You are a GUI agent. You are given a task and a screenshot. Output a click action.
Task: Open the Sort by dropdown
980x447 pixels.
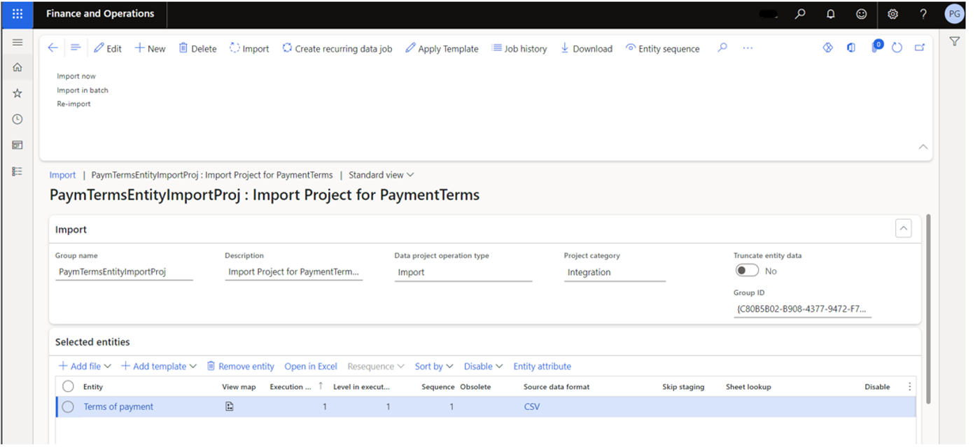tap(434, 366)
